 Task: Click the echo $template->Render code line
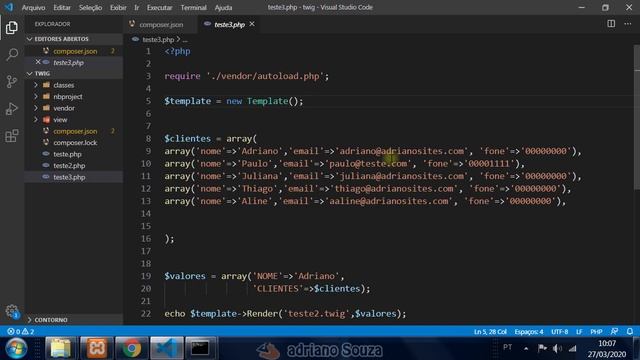(x=285, y=313)
